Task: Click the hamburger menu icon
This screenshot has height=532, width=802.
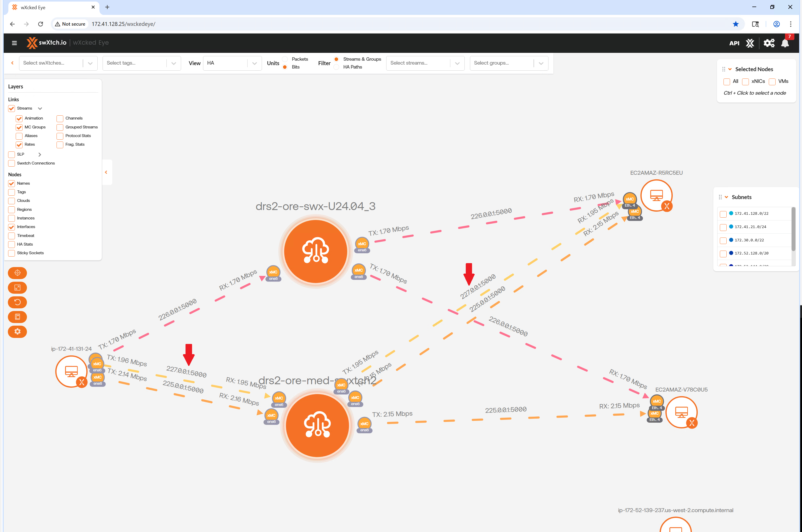Action: 14,43
